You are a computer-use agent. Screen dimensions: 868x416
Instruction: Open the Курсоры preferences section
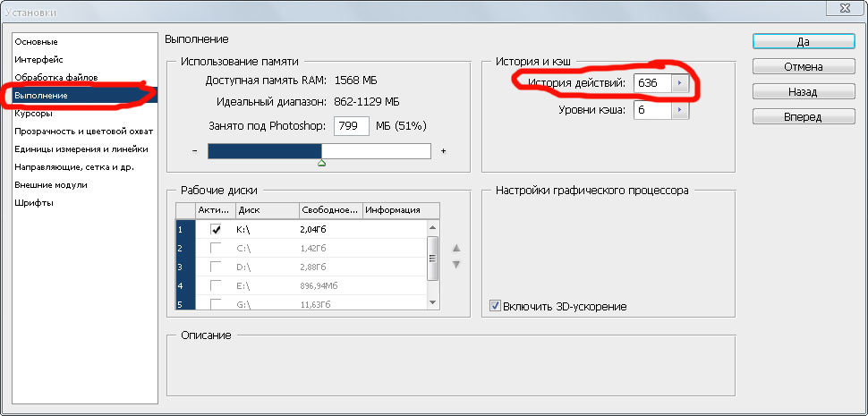point(33,114)
